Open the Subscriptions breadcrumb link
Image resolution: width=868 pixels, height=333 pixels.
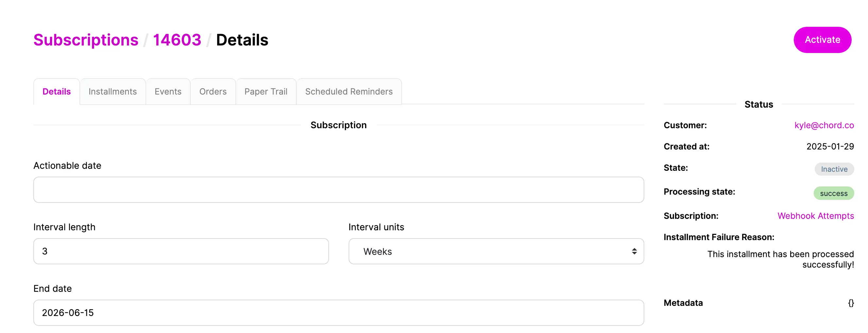click(x=86, y=40)
